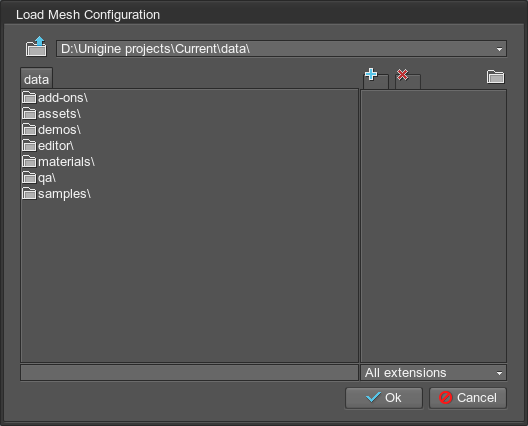Select the qa folder icon
Viewport: 528px width, 426px height.
[29, 177]
